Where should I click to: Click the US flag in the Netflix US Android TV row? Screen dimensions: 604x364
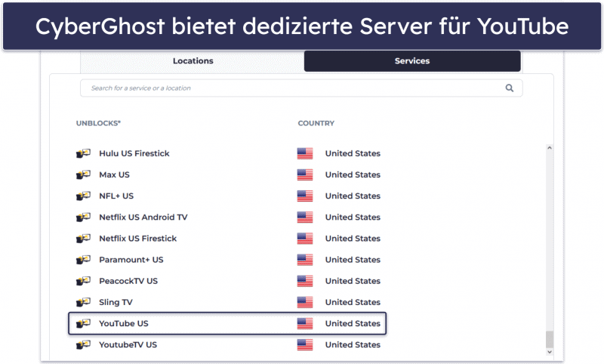(x=305, y=217)
